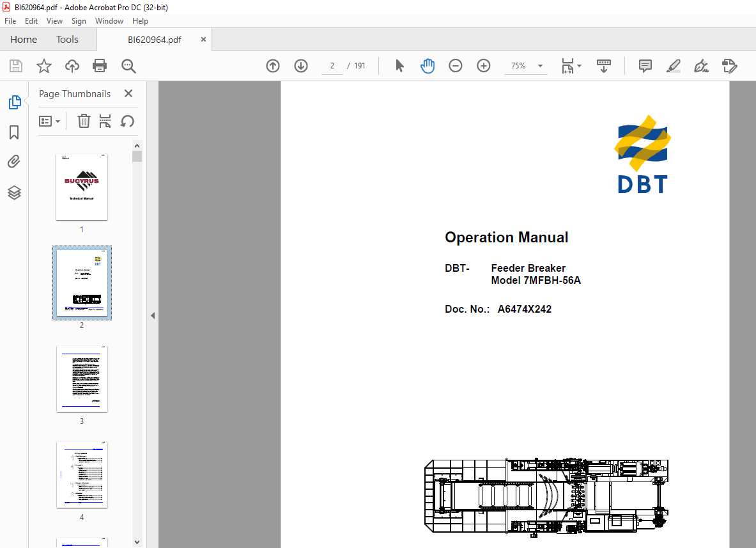Activate the Hand pan tool
This screenshot has height=548, width=756.
pos(427,66)
